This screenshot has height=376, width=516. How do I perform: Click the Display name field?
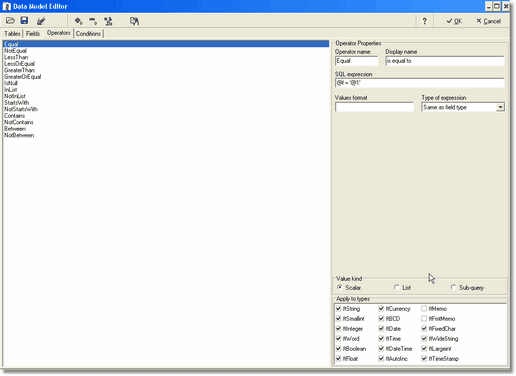pos(445,61)
